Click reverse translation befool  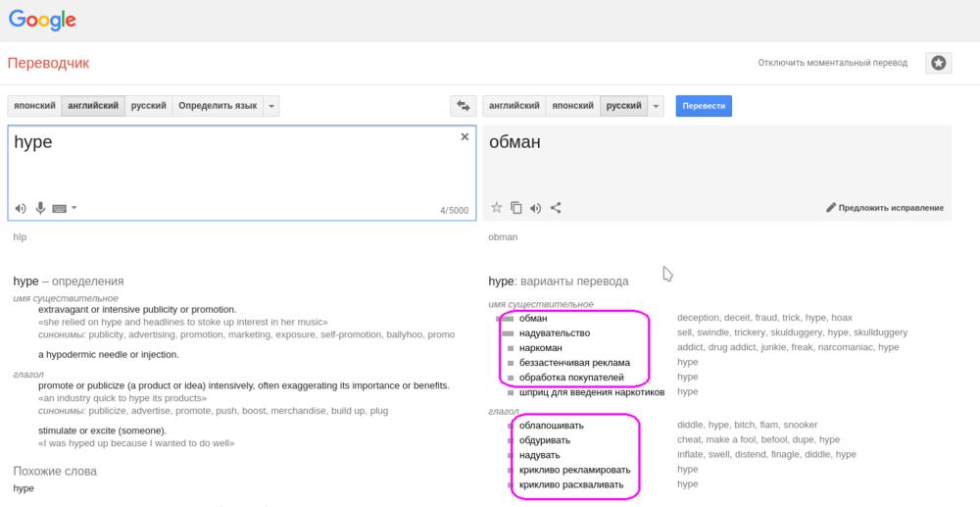click(772, 440)
